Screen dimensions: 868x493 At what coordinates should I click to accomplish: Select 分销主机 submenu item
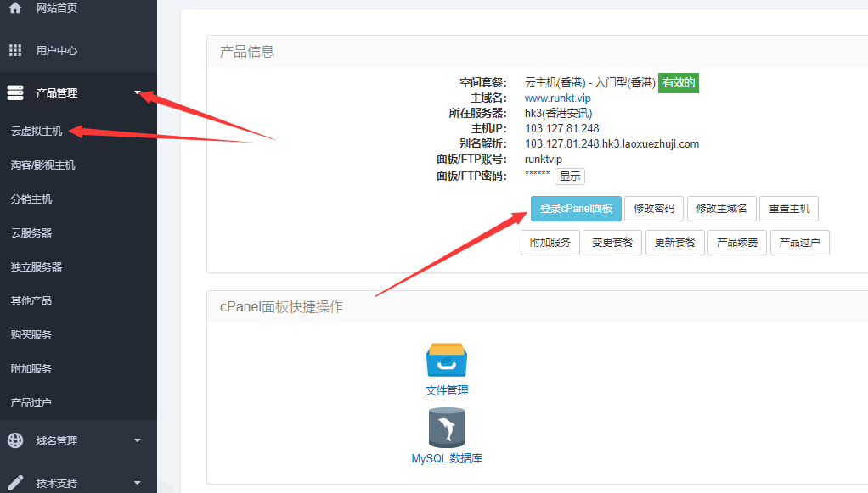(x=31, y=199)
